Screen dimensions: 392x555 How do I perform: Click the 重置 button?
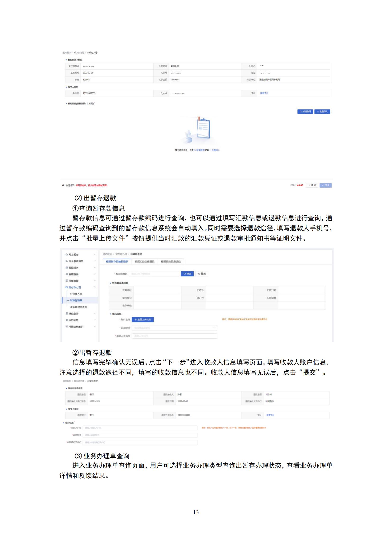point(202,274)
